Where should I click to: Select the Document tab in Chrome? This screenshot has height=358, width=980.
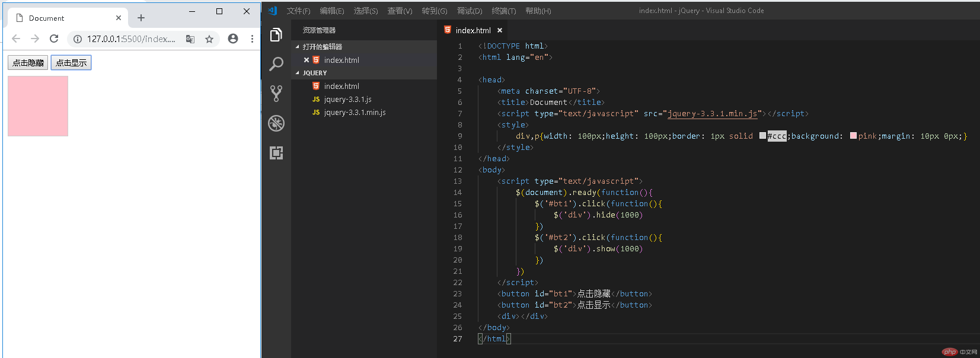point(68,18)
